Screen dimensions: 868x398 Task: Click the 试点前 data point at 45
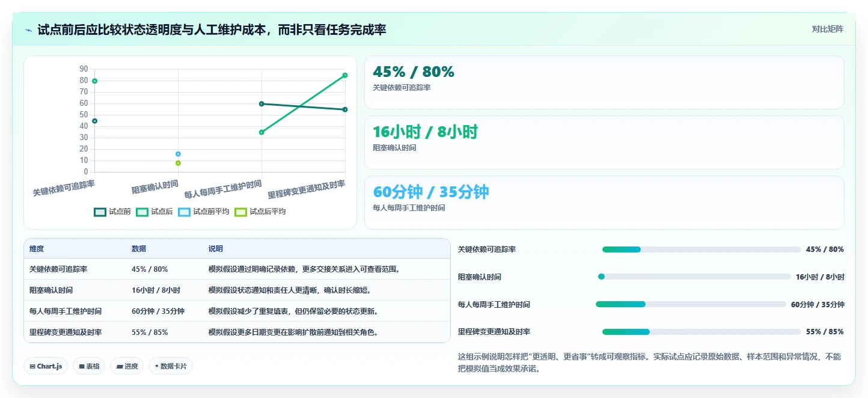94,121
